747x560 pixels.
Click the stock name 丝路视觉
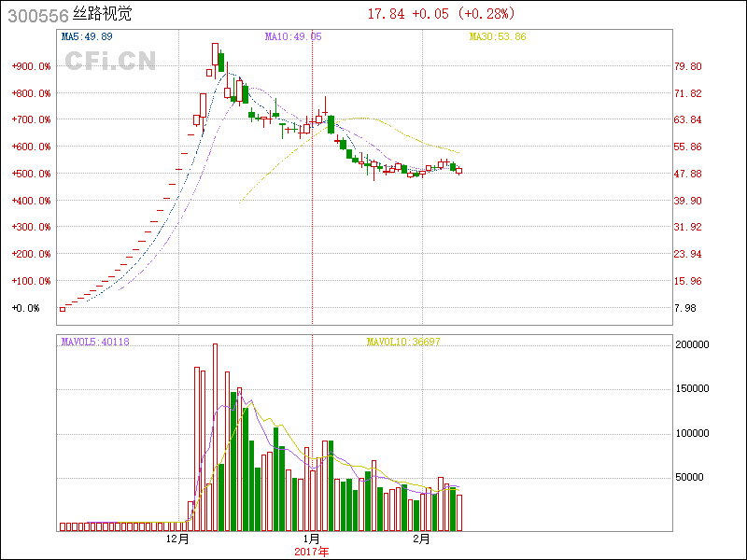click(102, 15)
